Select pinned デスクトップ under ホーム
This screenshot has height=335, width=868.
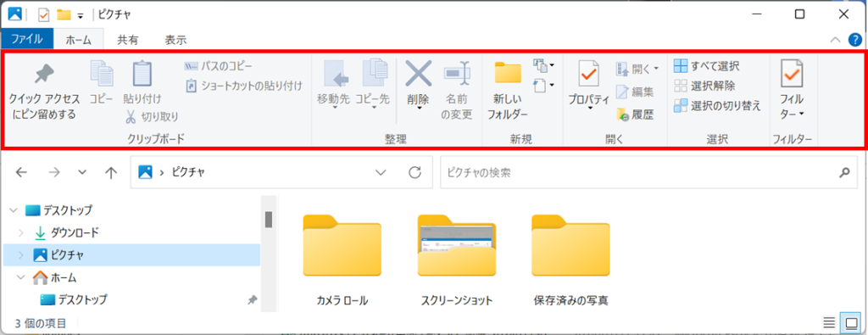[74, 299]
